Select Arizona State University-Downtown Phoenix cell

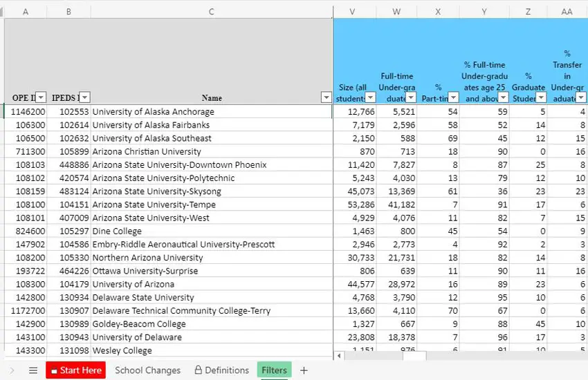pyautogui.click(x=212, y=164)
